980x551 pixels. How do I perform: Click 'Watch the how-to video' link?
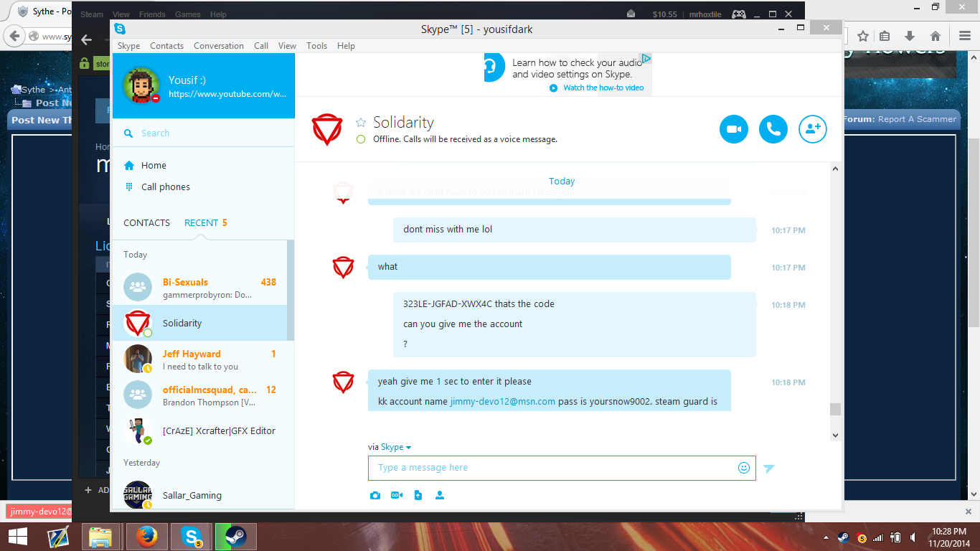click(x=603, y=88)
